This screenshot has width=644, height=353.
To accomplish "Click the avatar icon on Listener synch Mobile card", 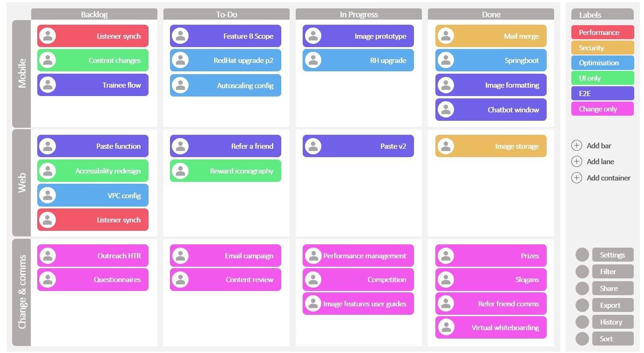I will pyautogui.click(x=47, y=36).
